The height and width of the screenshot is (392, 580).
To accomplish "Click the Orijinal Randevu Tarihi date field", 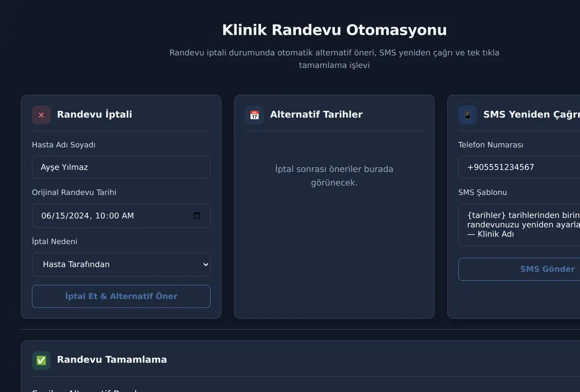I will click(121, 216).
